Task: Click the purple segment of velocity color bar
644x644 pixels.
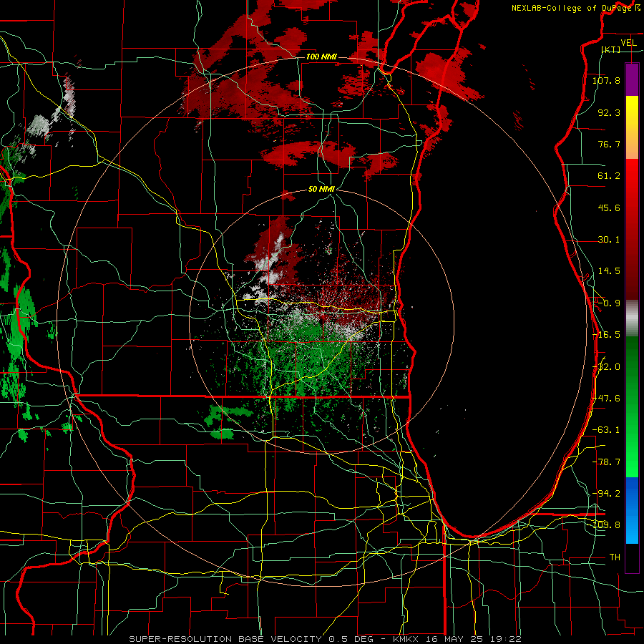Action: pos(632,79)
